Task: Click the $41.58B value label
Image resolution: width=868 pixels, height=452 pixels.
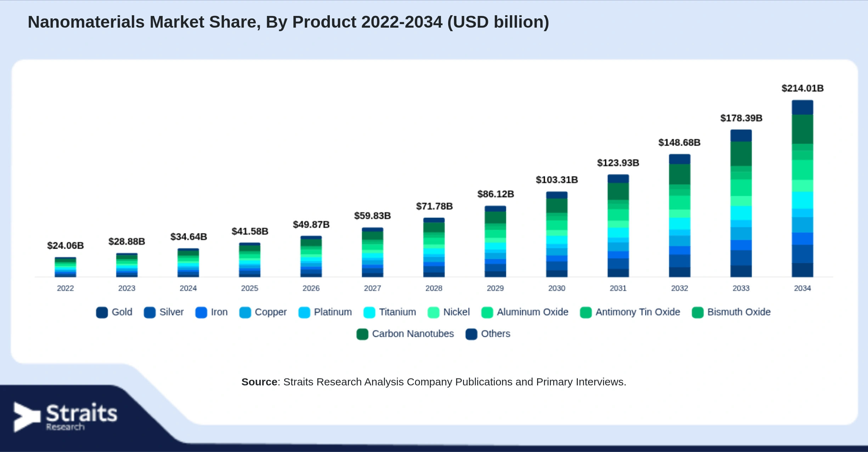Action: (250, 231)
